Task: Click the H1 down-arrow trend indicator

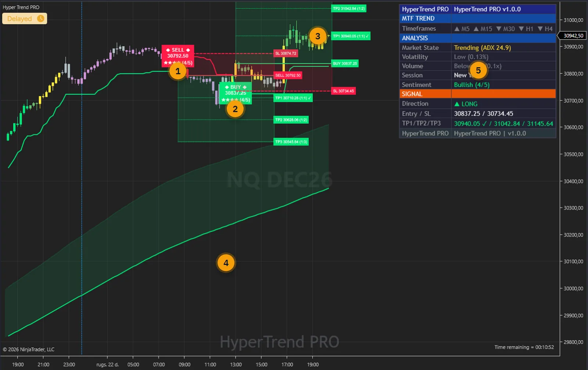Action: (521, 29)
